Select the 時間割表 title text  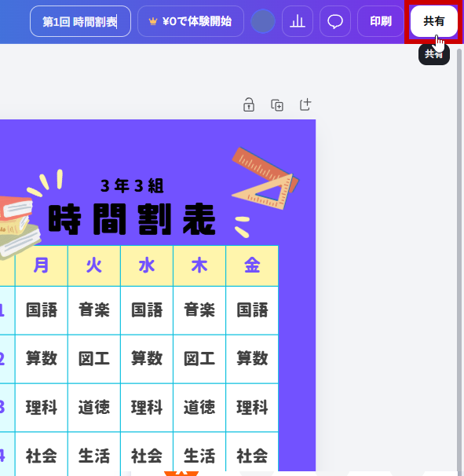[x=132, y=219]
